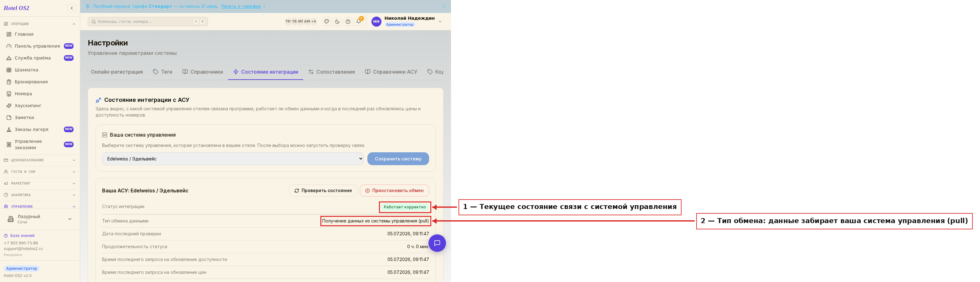
Task: Collapse the ОПЕРАЦИИ sidebar section
Action: coord(40,24)
